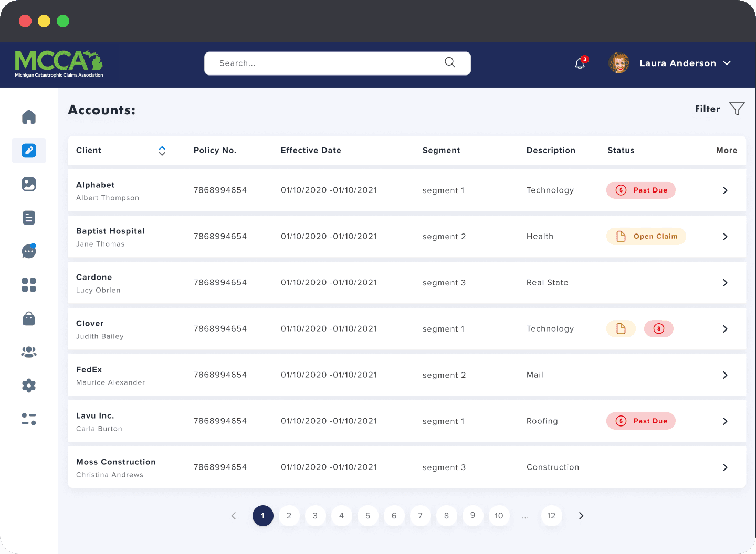Click the Filter label
Viewport: 756px width, 554px height.
pyautogui.click(x=708, y=109)
